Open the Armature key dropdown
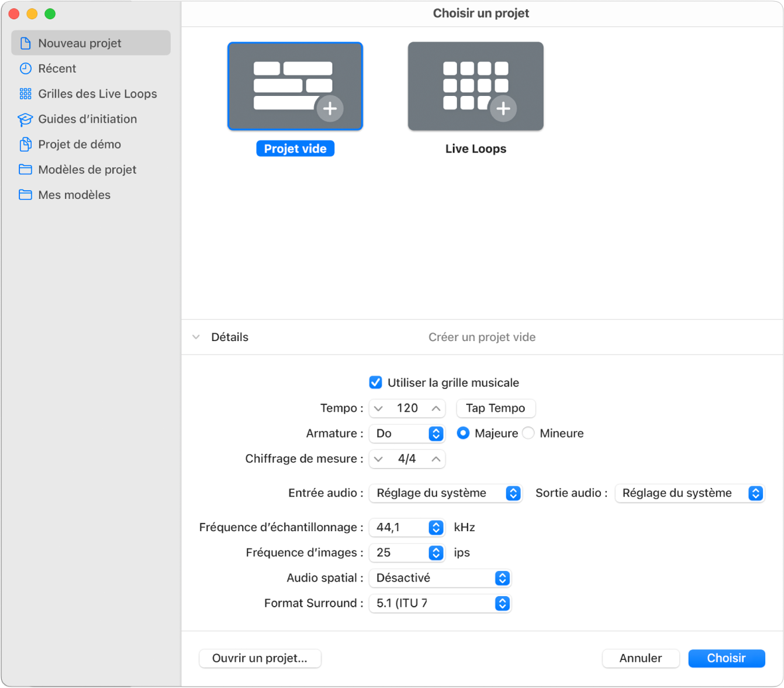Image resolution: width=784 pixels, height=688 pixels. pos(407,434)
